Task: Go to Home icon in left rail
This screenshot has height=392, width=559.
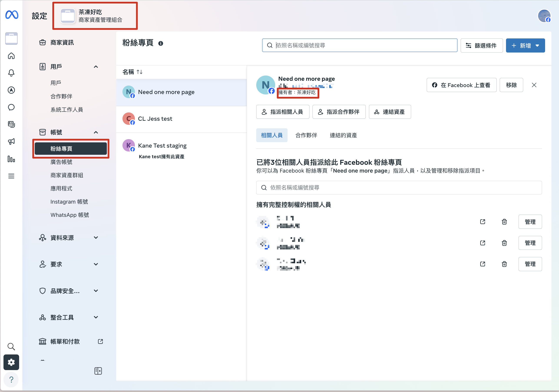Action: 12,56
